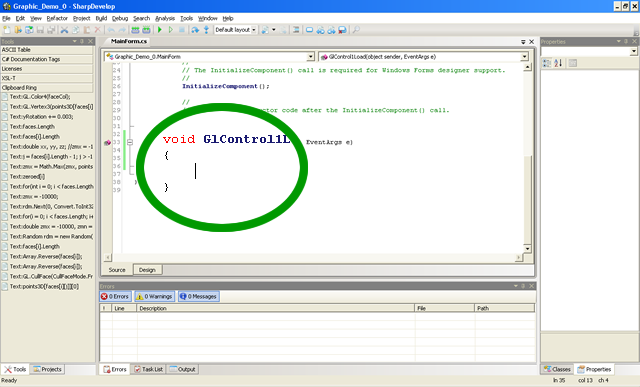Click the Clipboard Ring category header

click(47, 88)
